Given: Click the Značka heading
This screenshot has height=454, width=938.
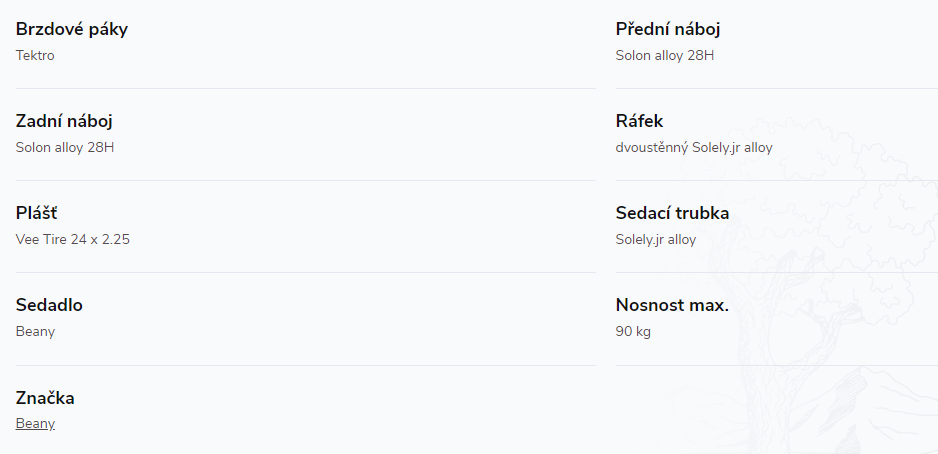Looking at the screenshot, I should point(45,398).
